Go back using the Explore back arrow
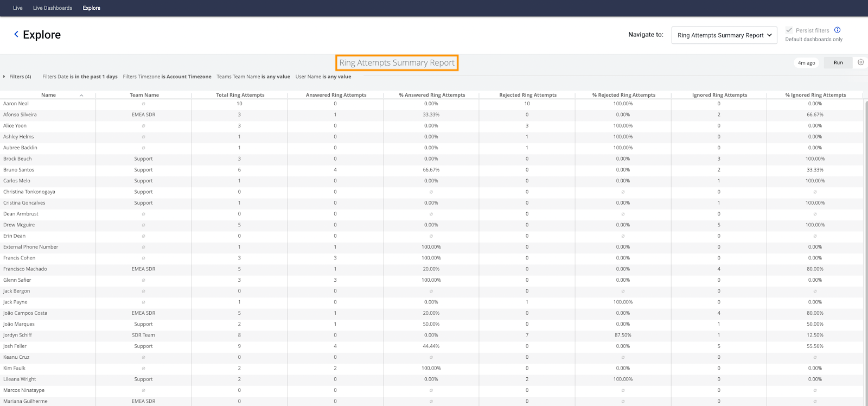 [16, 34]
